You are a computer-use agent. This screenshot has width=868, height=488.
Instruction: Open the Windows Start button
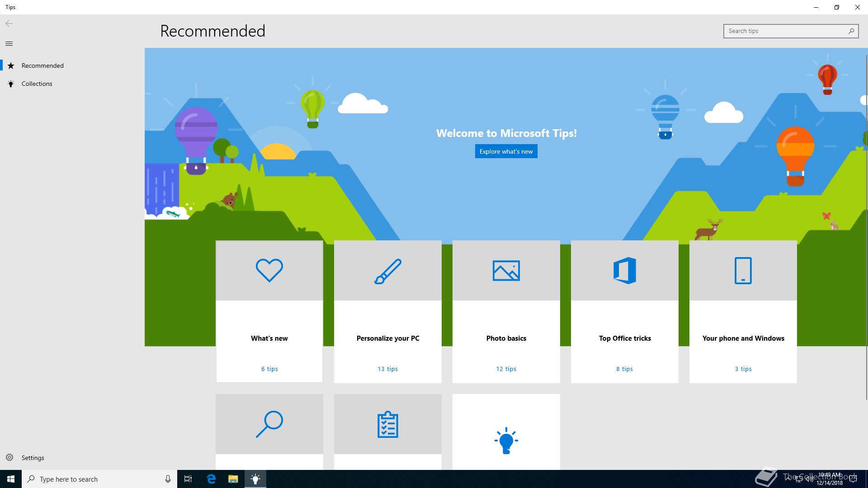pyautogui.click(x=11, y=479)
